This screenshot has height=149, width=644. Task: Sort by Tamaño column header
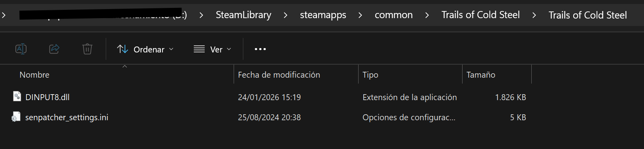[481, 75]
